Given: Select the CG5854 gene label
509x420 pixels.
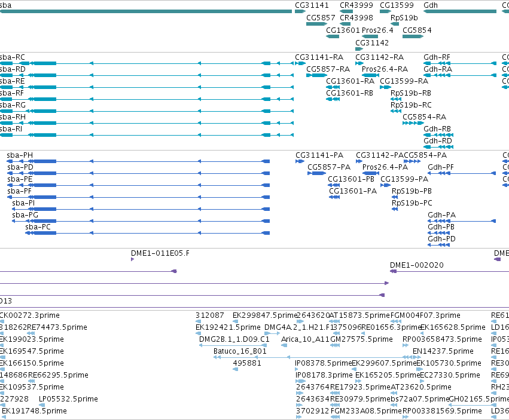Looking at the screenshot, I should (x=417, y=30).
